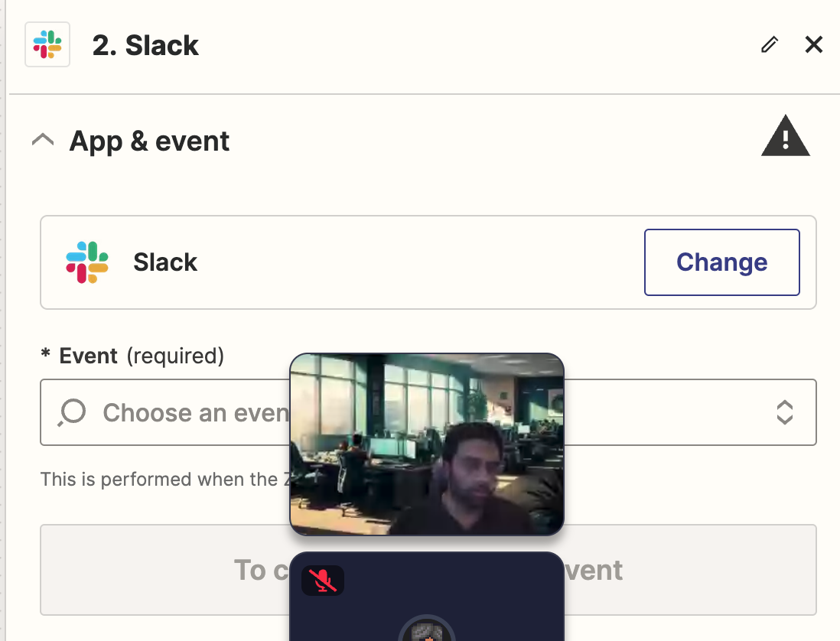Click the avatar in dark call tile
The height and width of the screenshot is (641, 840).
pos(427,629)
